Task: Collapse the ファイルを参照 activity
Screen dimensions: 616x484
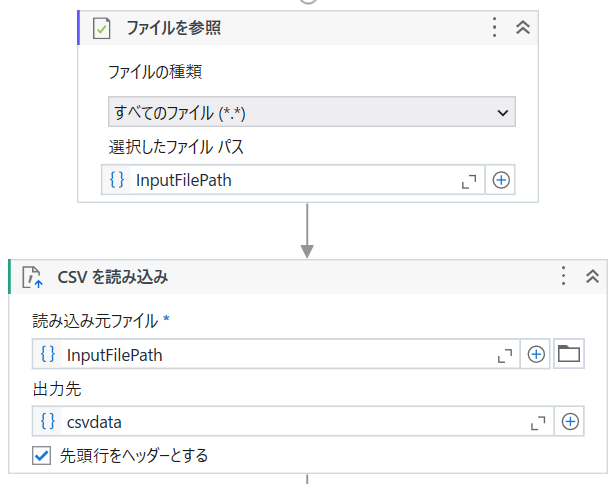Action: tap(522, 28)
